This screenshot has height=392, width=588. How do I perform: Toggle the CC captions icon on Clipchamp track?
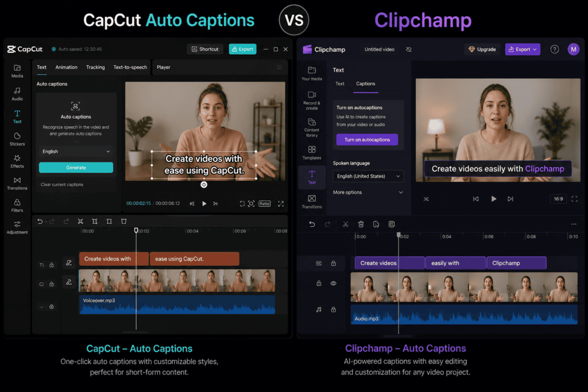click(319, 263)
